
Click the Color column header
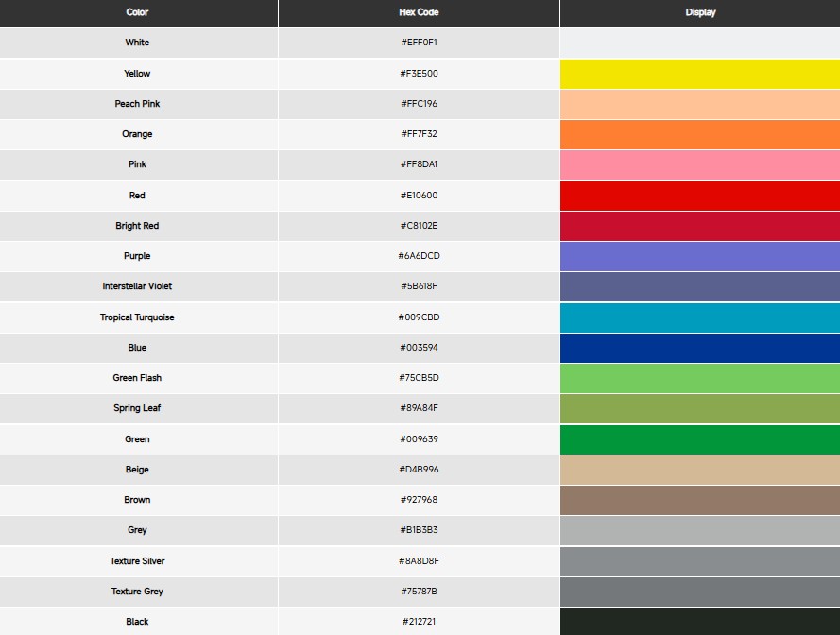click(x=137, y=12)
